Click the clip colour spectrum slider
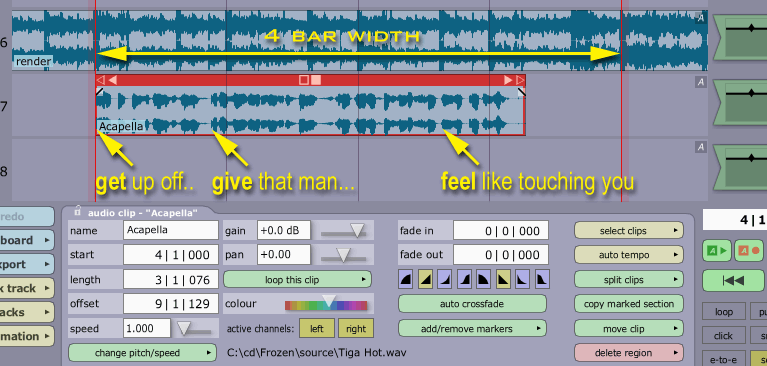The image size is (767, 366). point(326,305)
